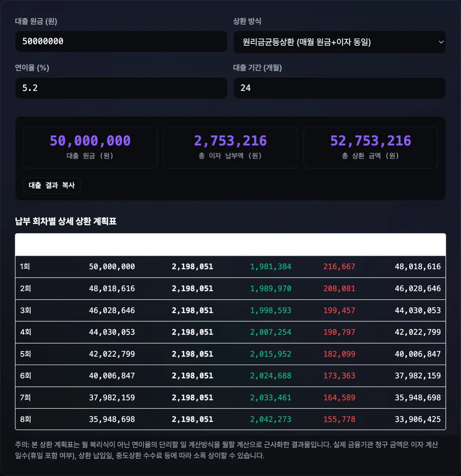Click the loan period months field
The image size is (461, 476).
(x=339, y=88)
